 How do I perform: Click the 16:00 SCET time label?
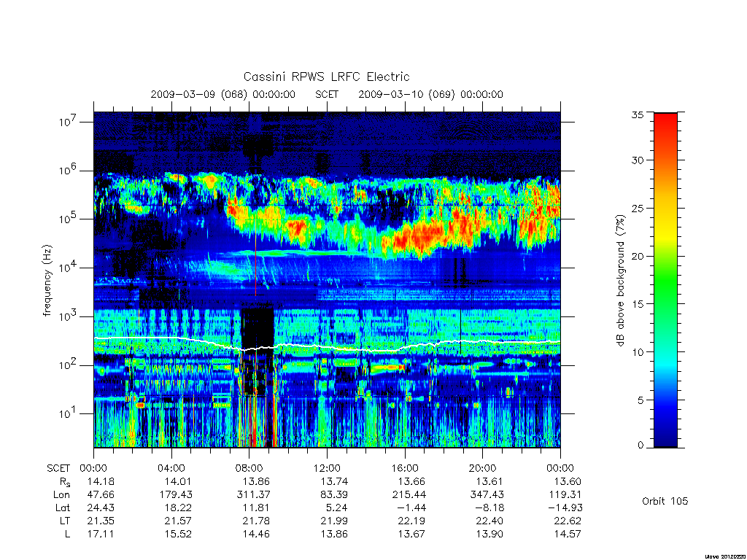(x=405, y=468)
